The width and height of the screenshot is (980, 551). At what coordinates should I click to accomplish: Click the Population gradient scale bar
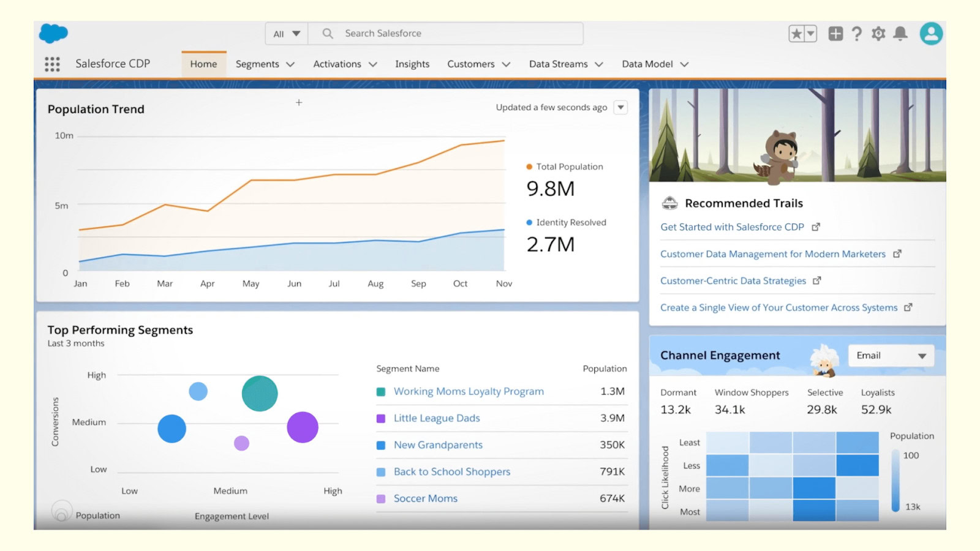(x=895, y=481)
